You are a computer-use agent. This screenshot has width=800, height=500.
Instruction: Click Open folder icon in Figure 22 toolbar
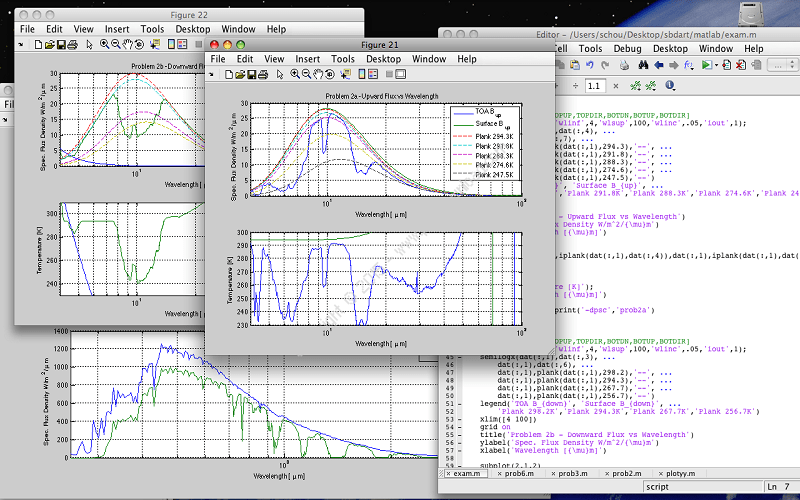point(49,45)
